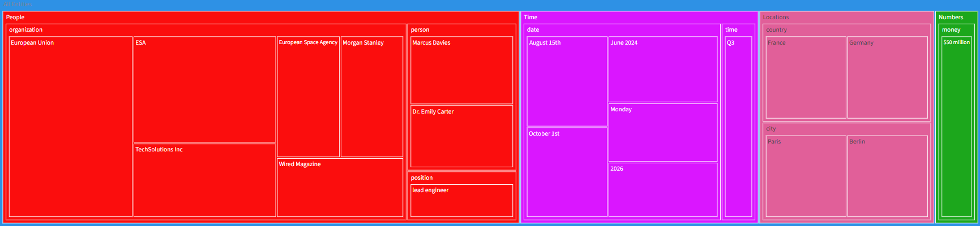This screenshot has width=980, height=226.
Task: Choose the June 2024 tile
Action: pos(663,69)
